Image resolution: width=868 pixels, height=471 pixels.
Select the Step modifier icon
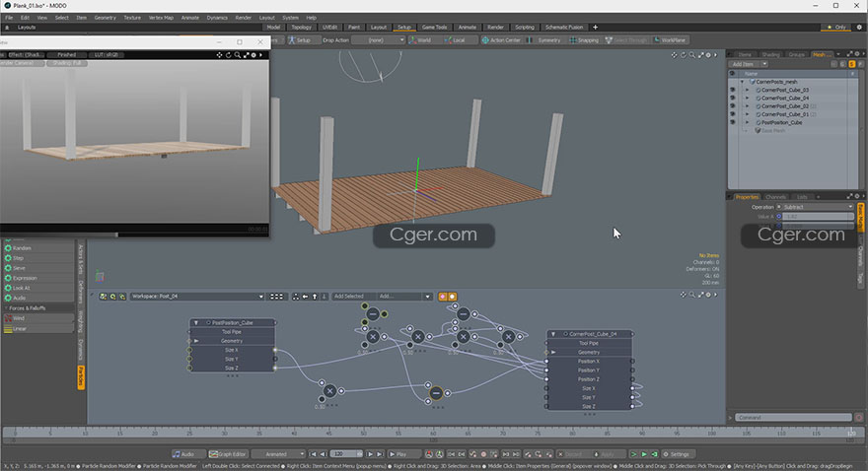click(8, 258)
